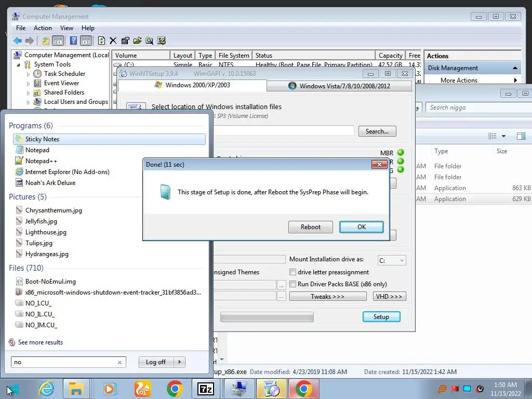Click OK in the Done dialog
532x399 pixels.
(x=362, y=227)
